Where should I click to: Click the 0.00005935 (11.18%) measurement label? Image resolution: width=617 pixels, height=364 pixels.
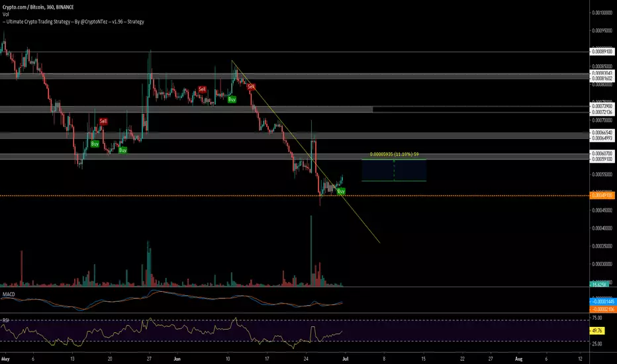pos(394,154)
